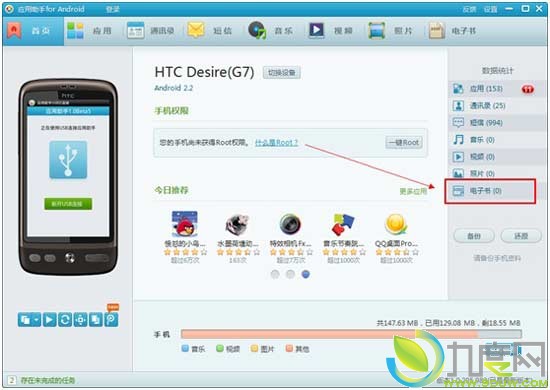Click the Login (登录) link in title bar

click(113, 9)
